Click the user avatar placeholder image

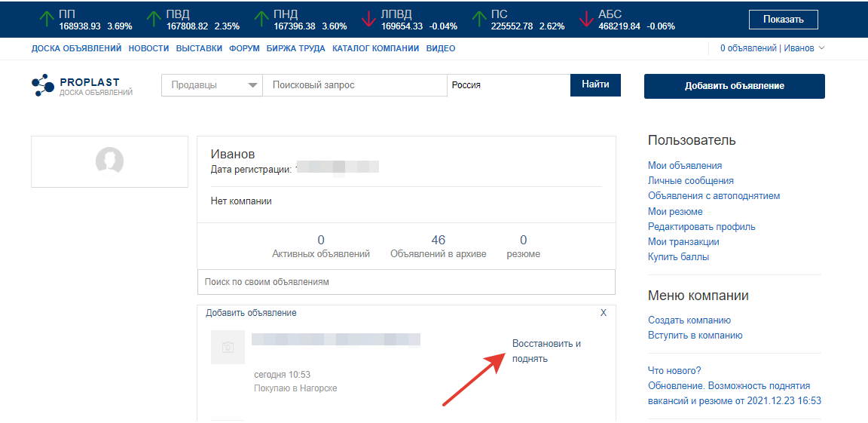pyautogui.click(x=109, y=161)
